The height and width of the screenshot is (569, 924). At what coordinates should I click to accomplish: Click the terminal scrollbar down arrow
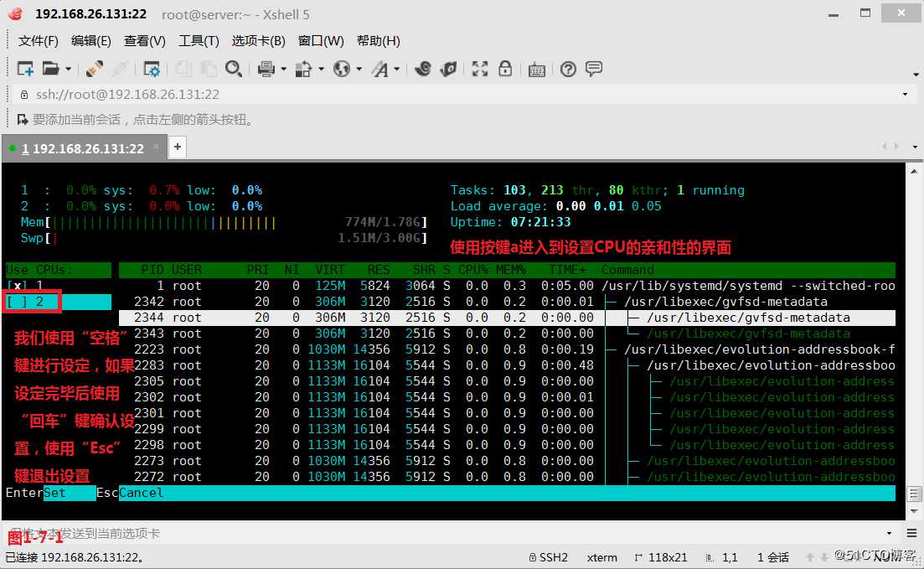[914, 510]
